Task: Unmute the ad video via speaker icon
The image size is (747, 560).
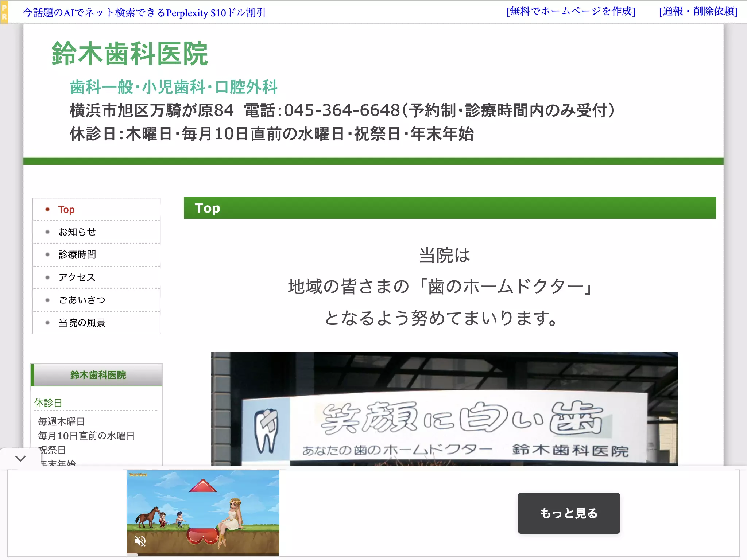Action: coord(140,541)
